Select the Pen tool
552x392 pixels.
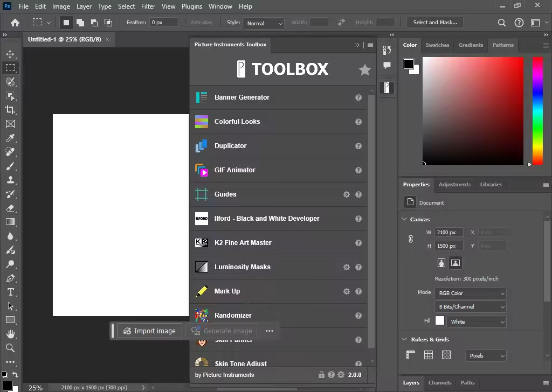point(10,278)
